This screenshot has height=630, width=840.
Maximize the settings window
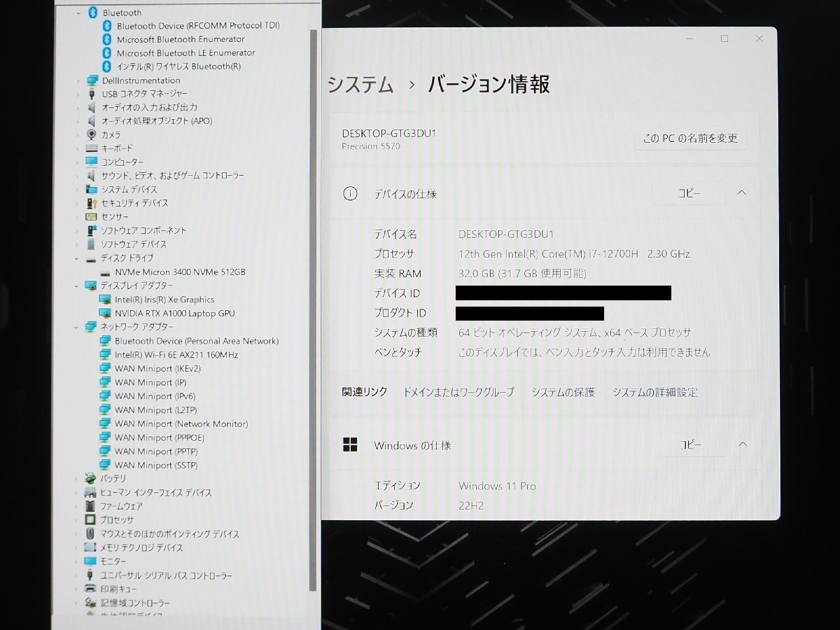click(x=724, y=38)
